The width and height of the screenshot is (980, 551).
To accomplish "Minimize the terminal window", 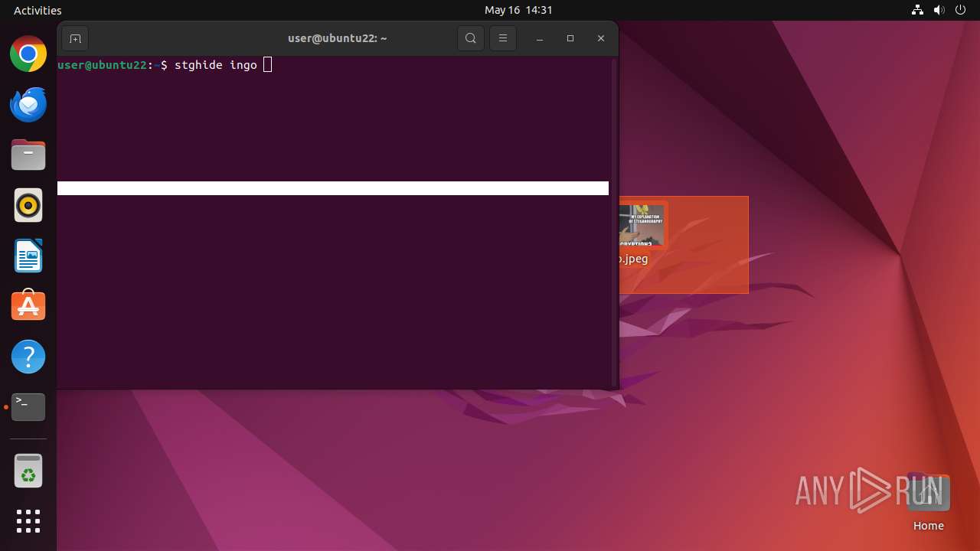I will (540, 38).
